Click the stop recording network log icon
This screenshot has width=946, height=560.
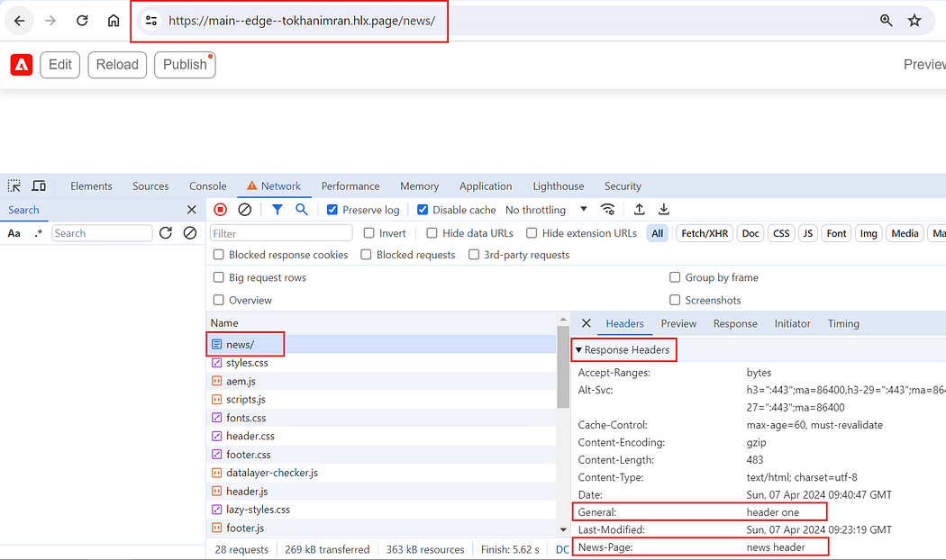coord(220,209)
